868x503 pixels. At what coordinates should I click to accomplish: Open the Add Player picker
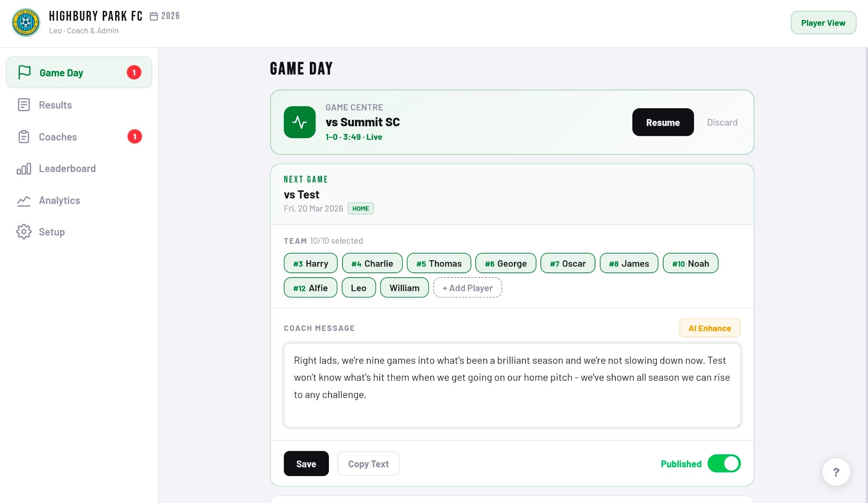click(467, 288)
